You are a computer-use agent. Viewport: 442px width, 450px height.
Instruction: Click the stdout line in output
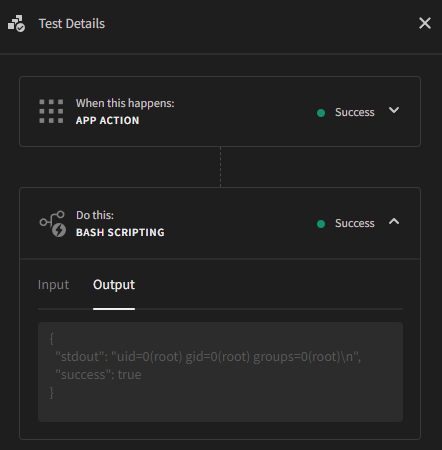[208, 357]
